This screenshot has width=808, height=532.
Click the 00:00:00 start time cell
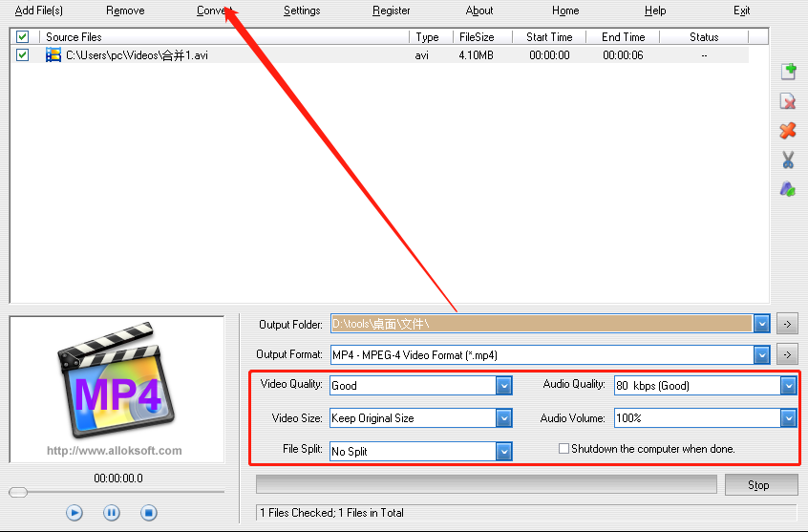pos(549,55)
